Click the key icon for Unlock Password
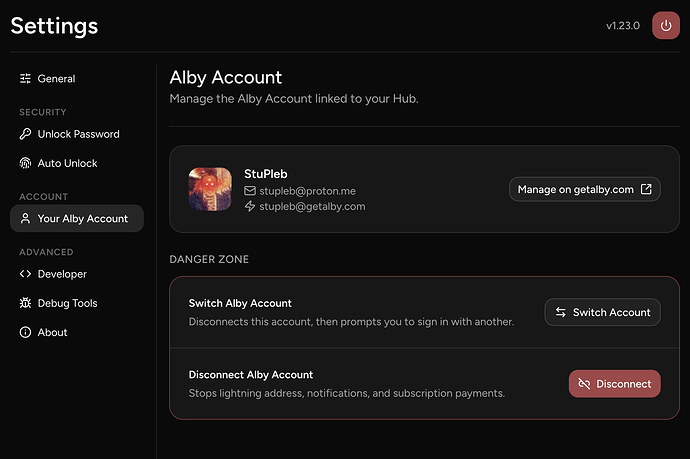The width and height of the screenshot is (690, 459). coord(26,134)
